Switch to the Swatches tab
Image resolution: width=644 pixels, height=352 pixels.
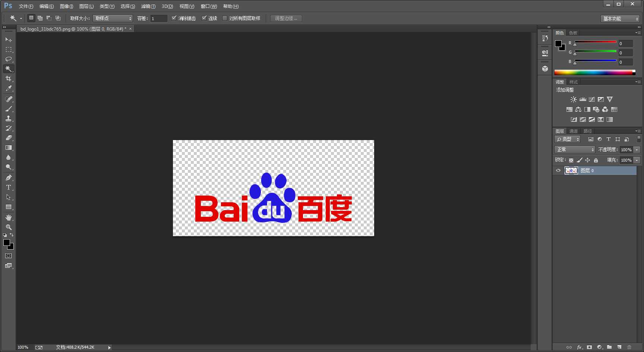573,33
